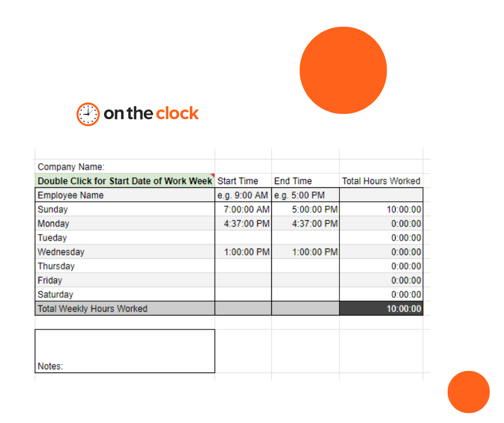The height and width of the screenshot is (423, 504).
Task: Select Wednesday's 1:00:00 PM start time cell
Action: coord(244,252)
